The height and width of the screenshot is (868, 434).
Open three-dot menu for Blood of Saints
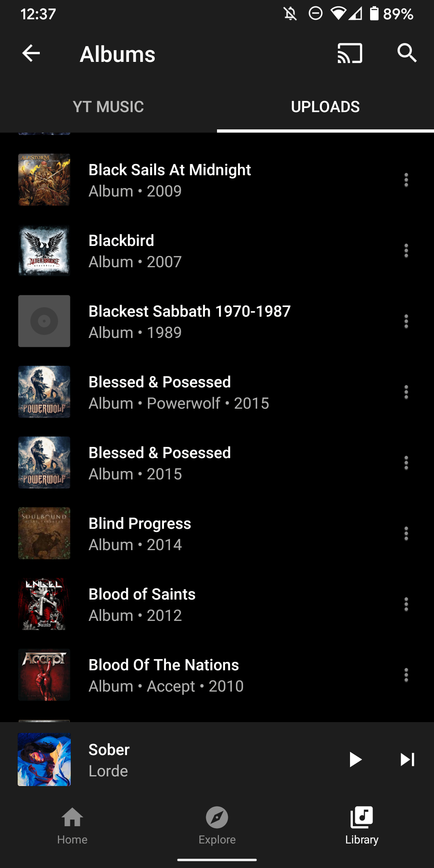(x=406, y=604)
